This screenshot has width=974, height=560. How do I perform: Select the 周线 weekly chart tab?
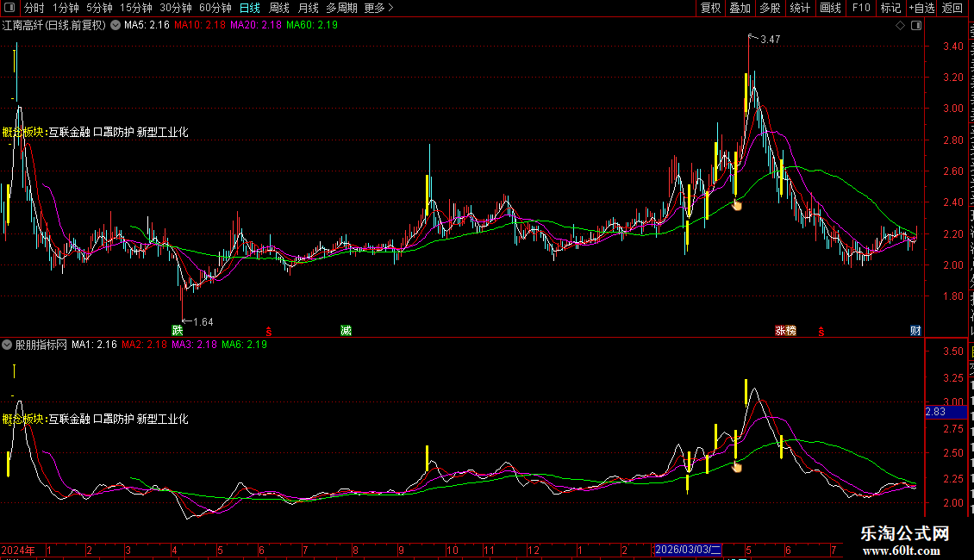click(279, 8)
